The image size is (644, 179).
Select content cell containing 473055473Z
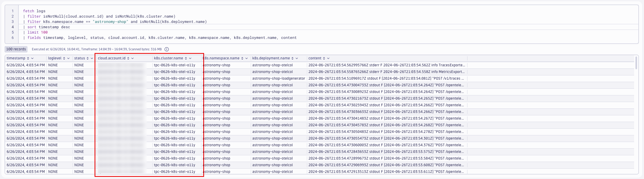tap(387, 138)
